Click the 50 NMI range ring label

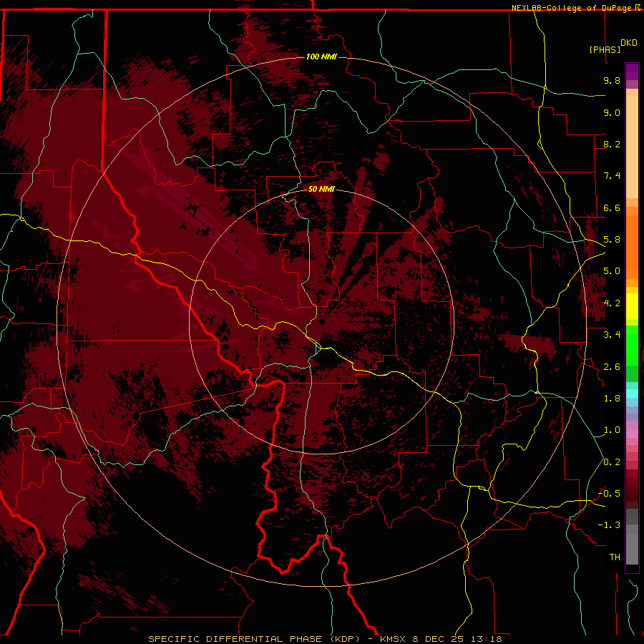click(321, 189)
